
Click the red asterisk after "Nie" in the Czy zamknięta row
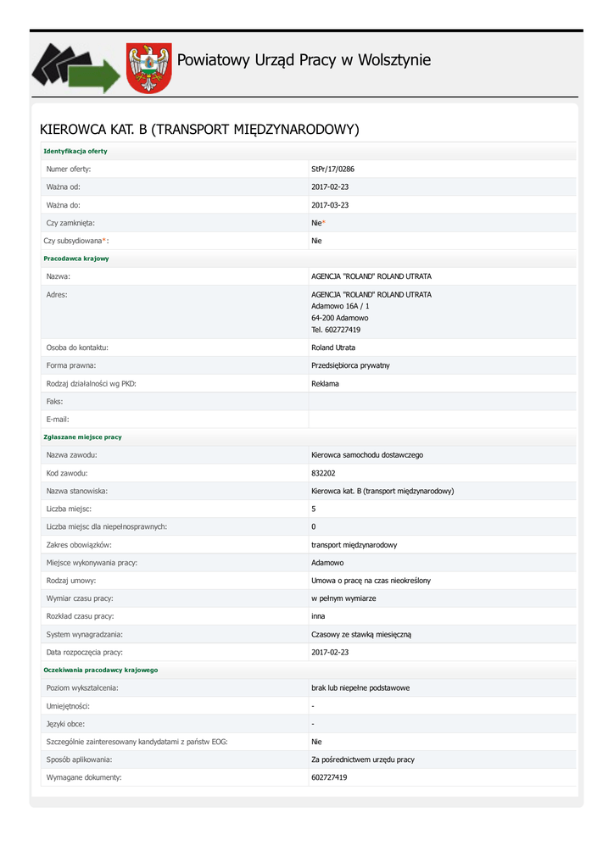[x=323, y=223]
